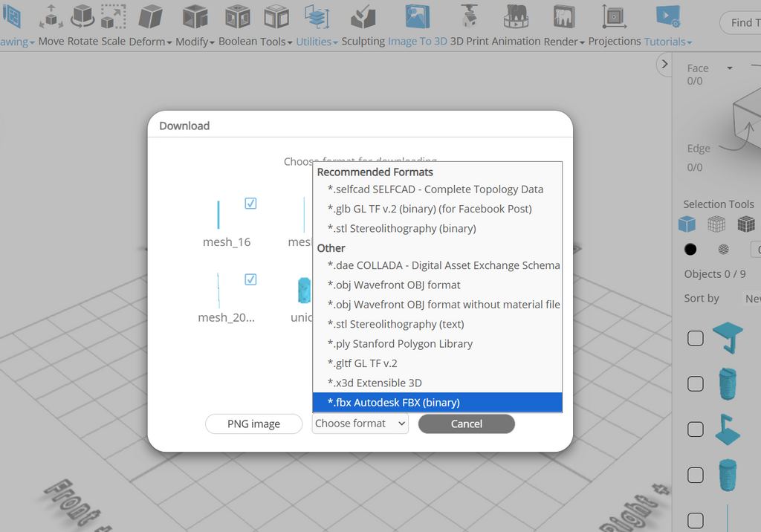
Task: Select the solid blue cube selection tool
Action: pos(687,224)
